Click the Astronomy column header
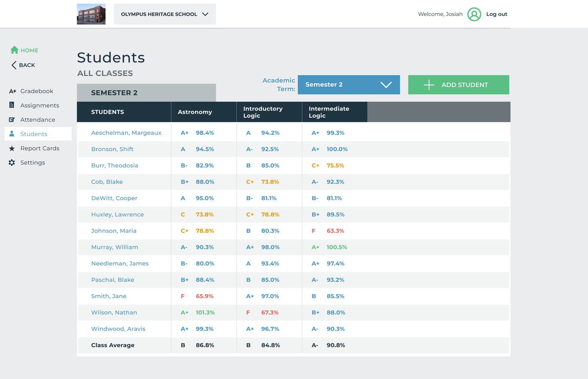This screenshot has width=588, height=379. pos(195,112)
